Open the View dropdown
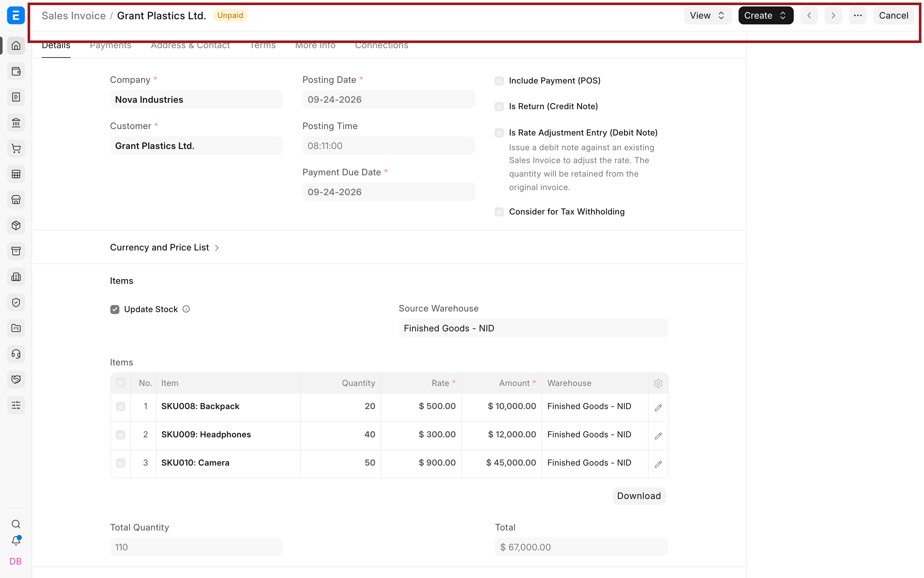The width and height of the screenshot is (924, 578). tap(707, 15)
